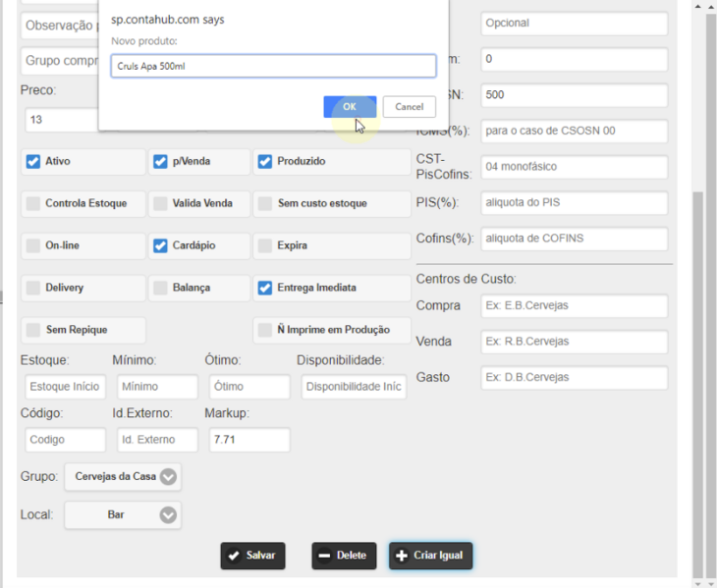The width and height of the screenshot is (717, 588).
Task: Edit the field showing value 500
Action: 575,95
